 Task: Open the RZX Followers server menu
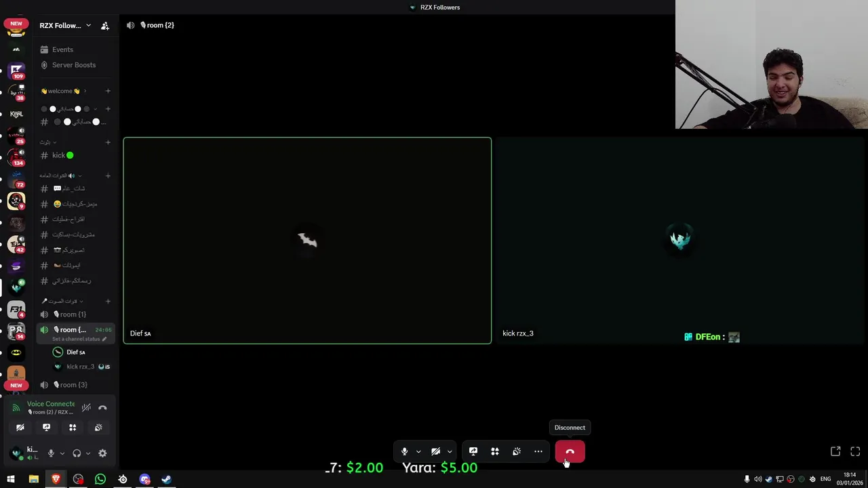click(65, 26)
